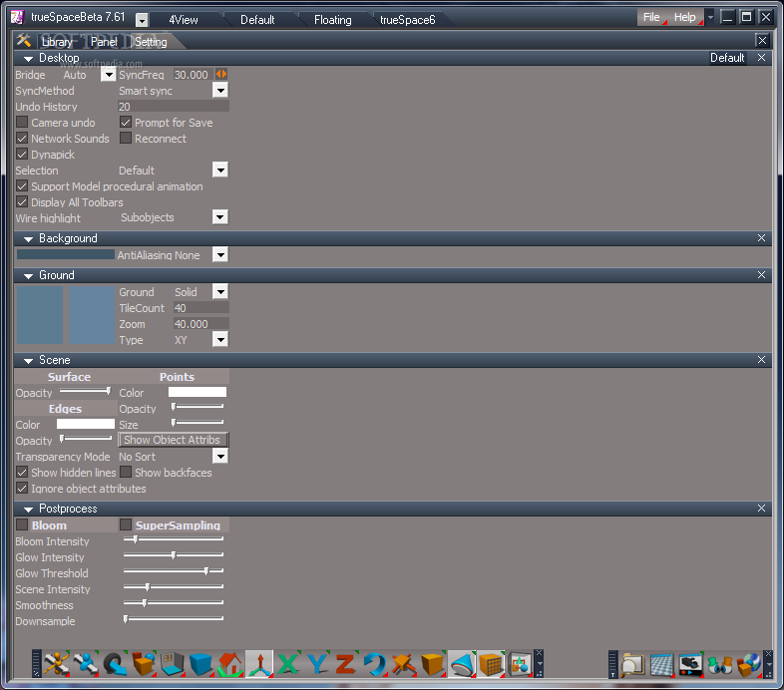
Task: Open the Wire highlight Subobjects dropdown
Action: click(x=220, y=217)
